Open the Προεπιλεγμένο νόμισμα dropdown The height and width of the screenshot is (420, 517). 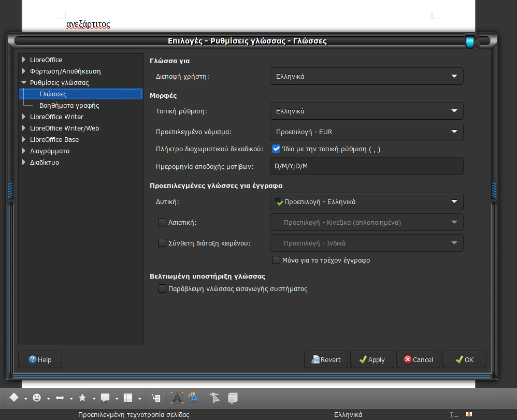pos(367,132)
